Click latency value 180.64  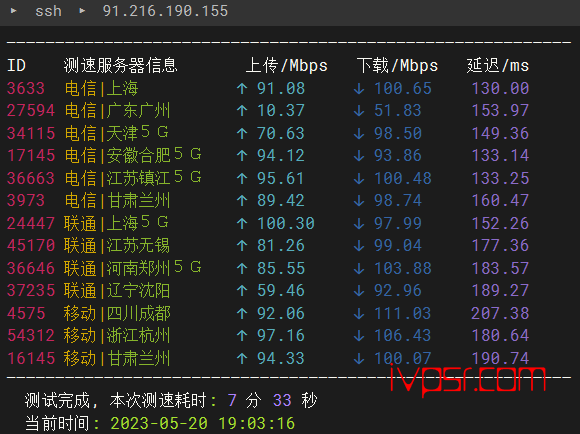point(500,336)
